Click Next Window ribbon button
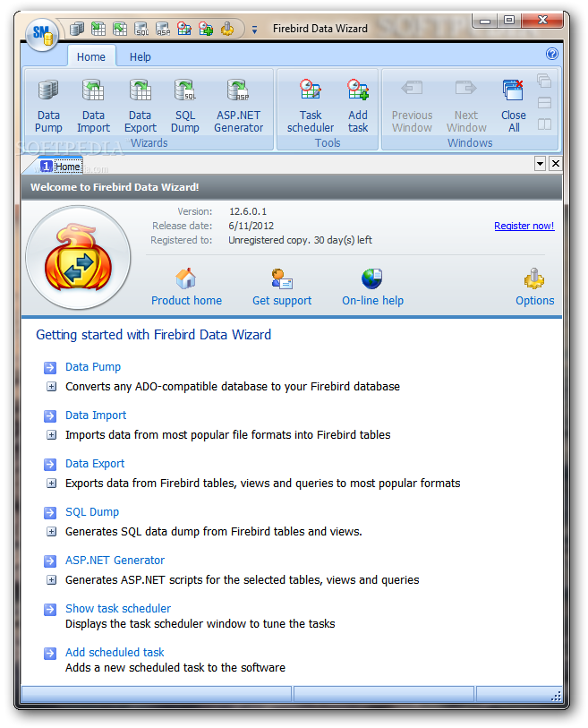 click(x=466, y=107)
